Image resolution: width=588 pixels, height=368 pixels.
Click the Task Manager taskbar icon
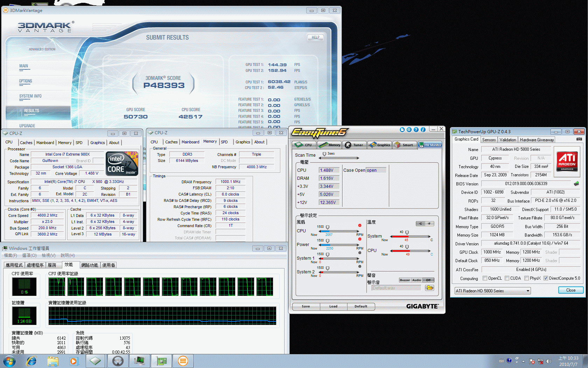point(139,361)
